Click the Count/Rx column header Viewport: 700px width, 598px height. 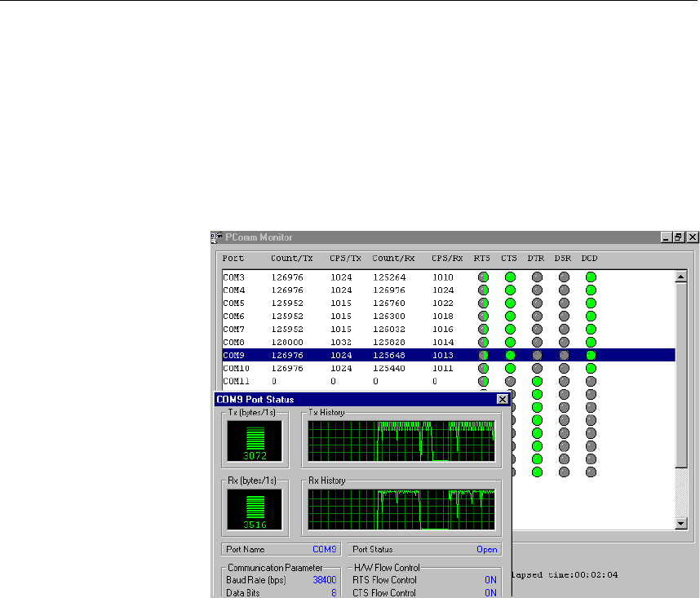393,259
